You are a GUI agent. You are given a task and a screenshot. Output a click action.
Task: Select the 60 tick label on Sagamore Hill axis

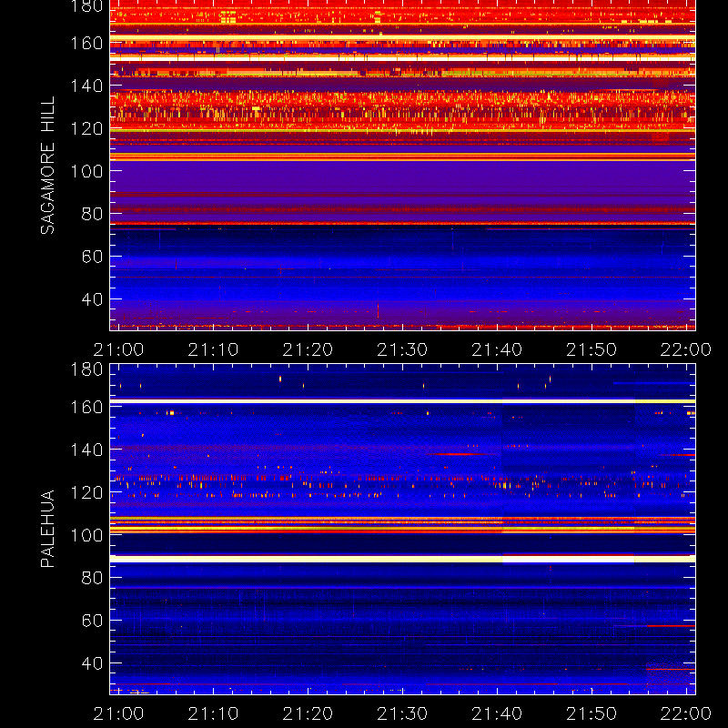click(92, 257)
